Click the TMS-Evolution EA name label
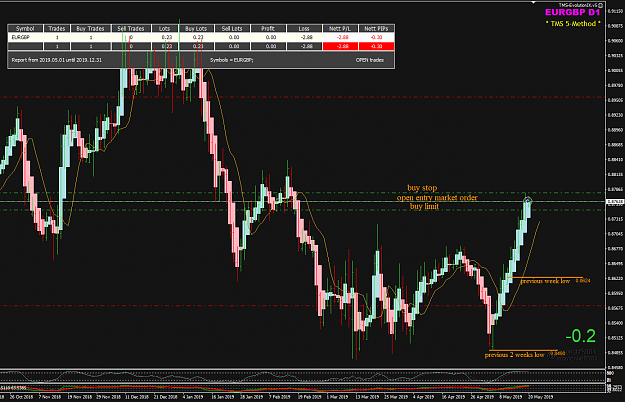The image size is (625, 402). [578, 5]
